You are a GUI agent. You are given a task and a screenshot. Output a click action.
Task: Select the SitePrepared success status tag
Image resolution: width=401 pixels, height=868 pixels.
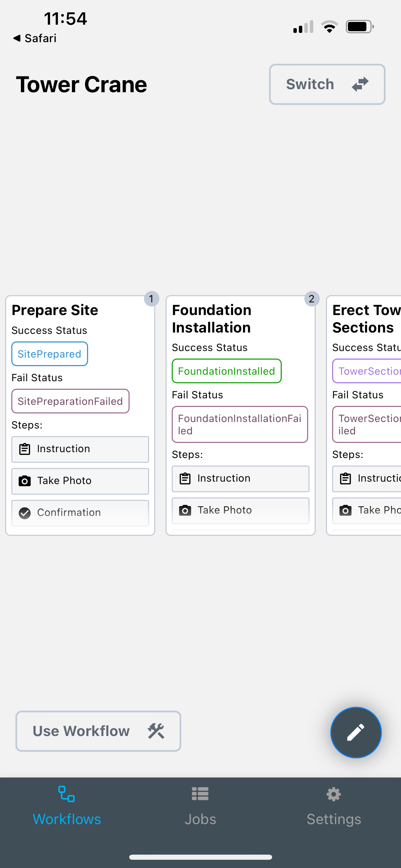point(50,354)
